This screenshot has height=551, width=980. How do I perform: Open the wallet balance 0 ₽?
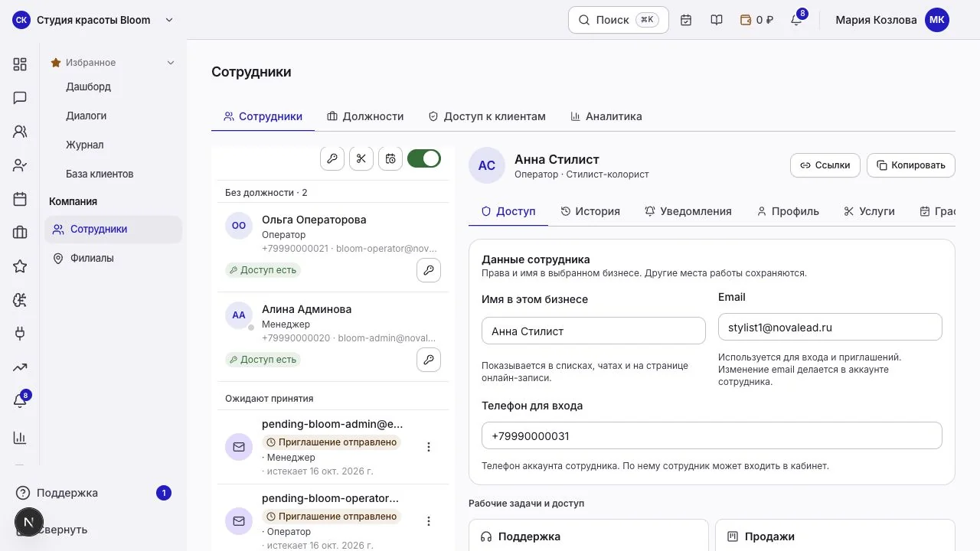(x=756, y=20)
